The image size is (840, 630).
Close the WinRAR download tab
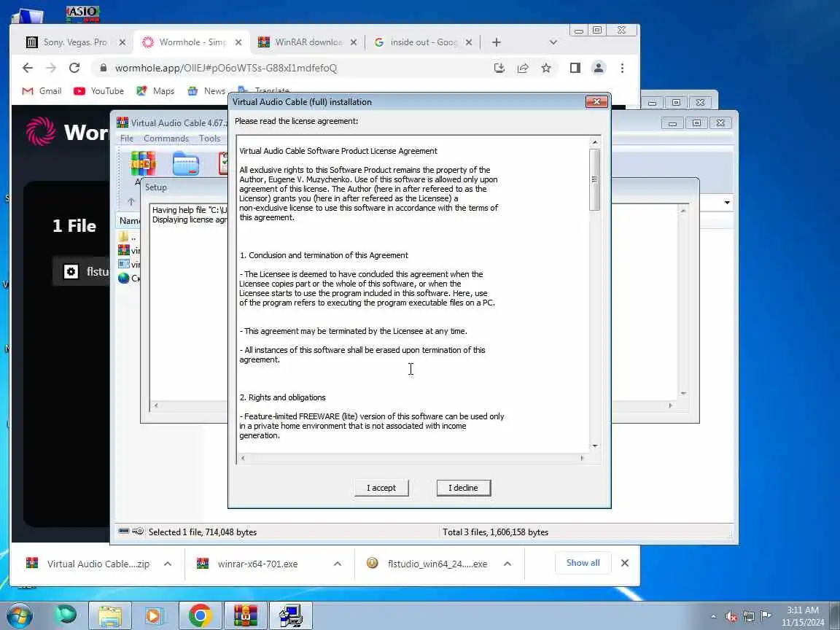click(x=354, y=42)
